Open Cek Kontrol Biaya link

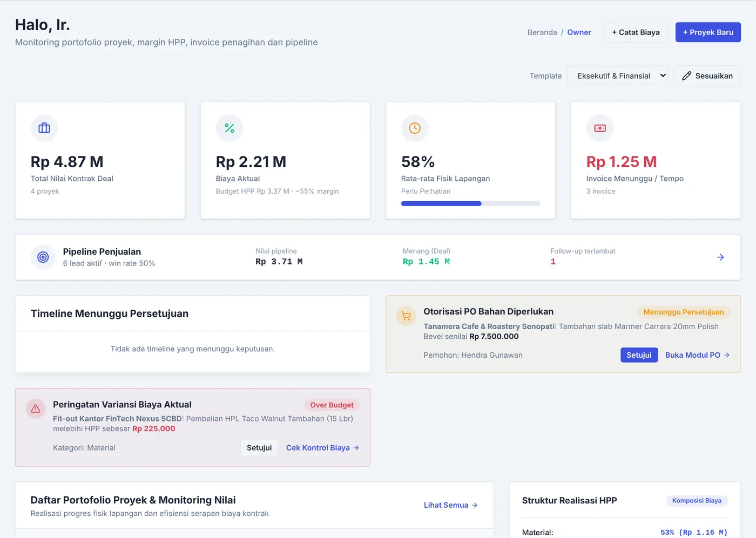point(322,448)
